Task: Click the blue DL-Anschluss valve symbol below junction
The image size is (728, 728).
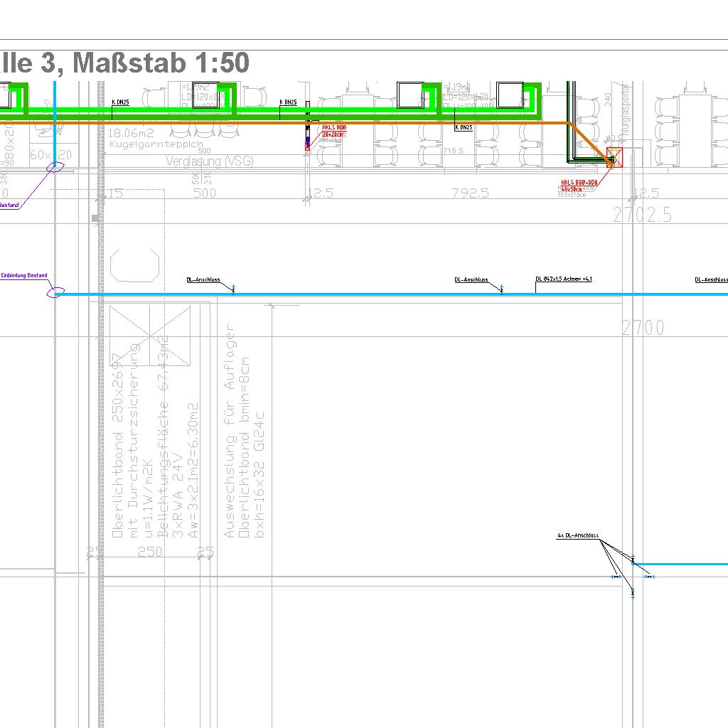Action: [x=633, y=591]
